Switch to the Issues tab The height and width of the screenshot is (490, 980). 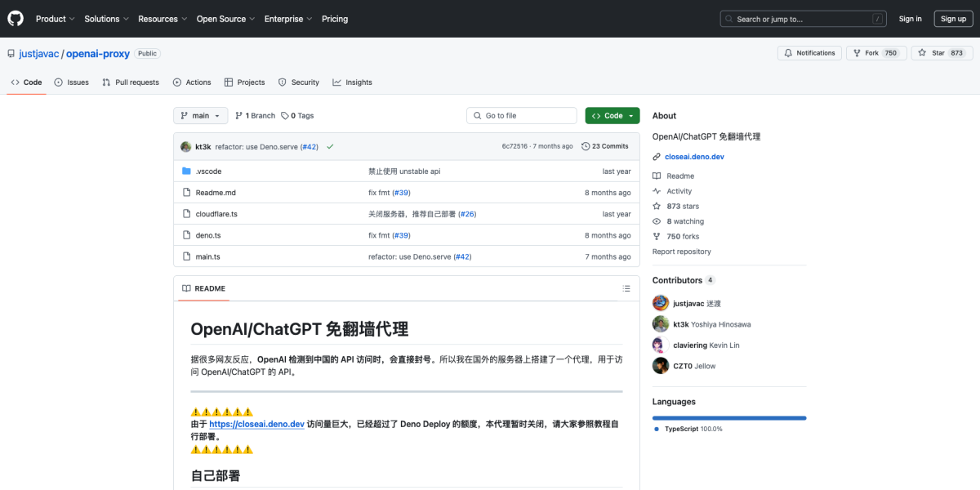pyautogui.click(x=71, y=82)
